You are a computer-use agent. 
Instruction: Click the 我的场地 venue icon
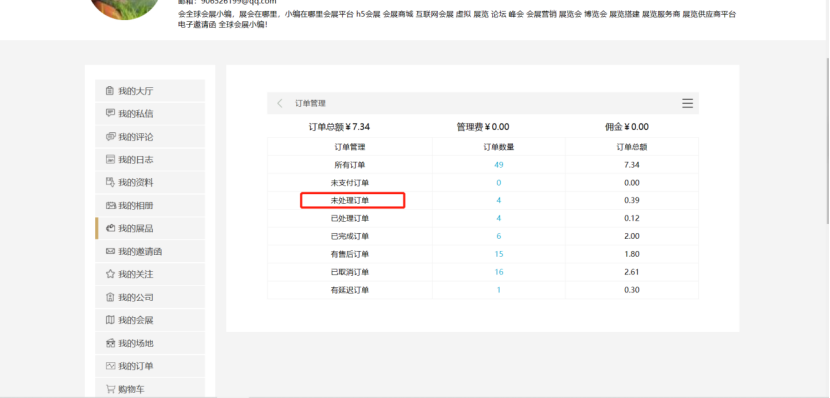[x=110, y=343]
